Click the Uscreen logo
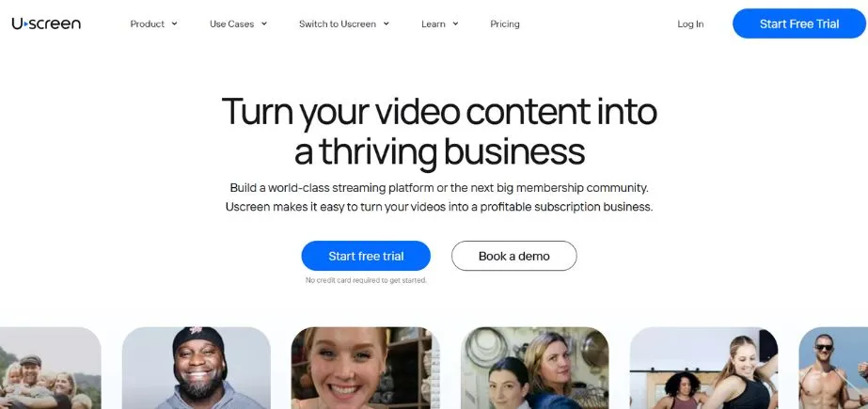Image resolution: width=868 pixels, height=409 pixels. coord(46,24)
